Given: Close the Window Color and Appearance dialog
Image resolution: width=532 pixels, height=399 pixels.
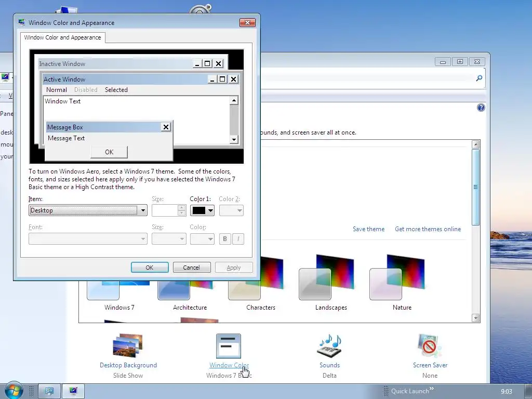Looking at the screenshot, I should (247, 22).
